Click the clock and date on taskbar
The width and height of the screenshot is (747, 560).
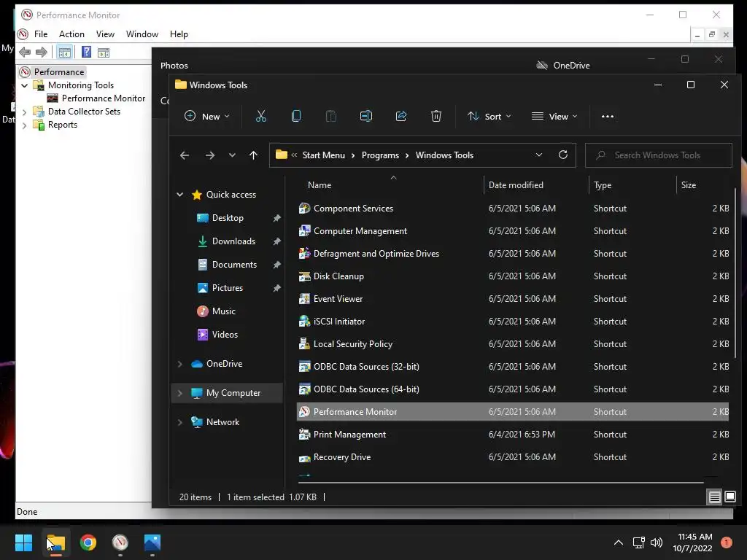tap(693, 542)
